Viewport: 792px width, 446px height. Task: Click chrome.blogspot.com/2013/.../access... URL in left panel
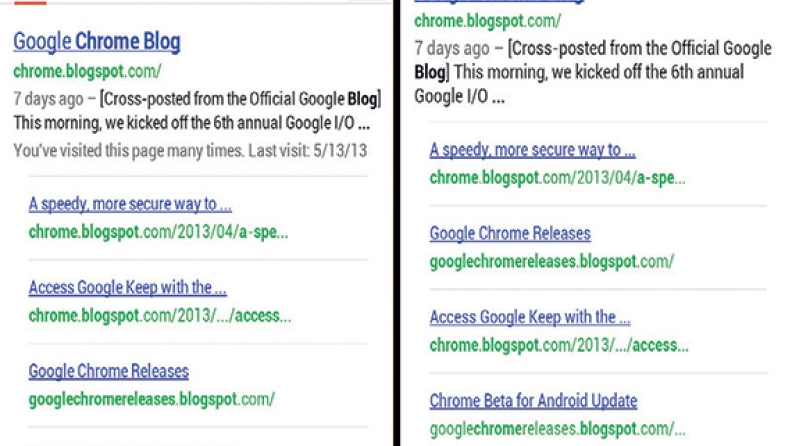pos(160,316)
